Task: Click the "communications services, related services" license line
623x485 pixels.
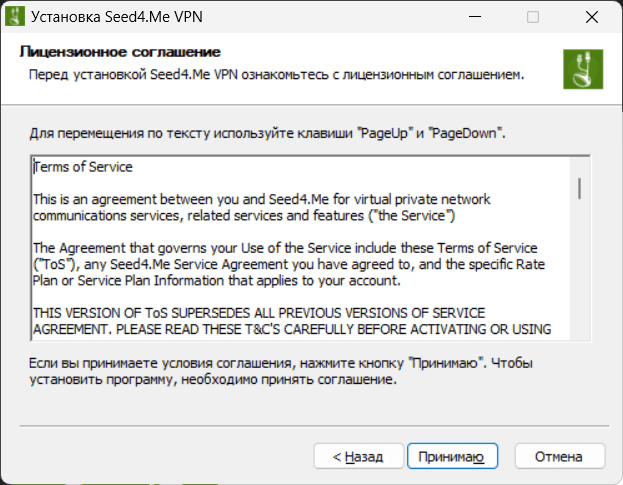Action: [245, 215]
